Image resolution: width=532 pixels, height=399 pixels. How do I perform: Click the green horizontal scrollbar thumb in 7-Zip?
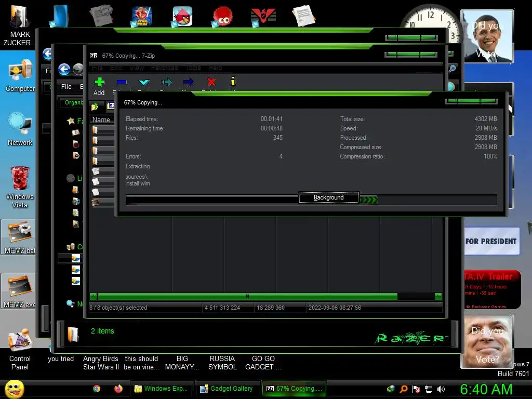coord(247,297)
